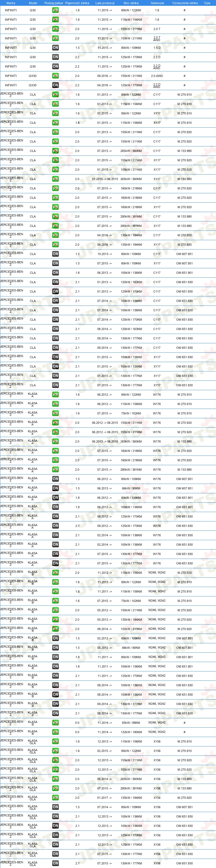Click petrol icon for CLA 280kW / 381KM X117
This screenshot has width=216, height=868.
[x=55, y=226]
